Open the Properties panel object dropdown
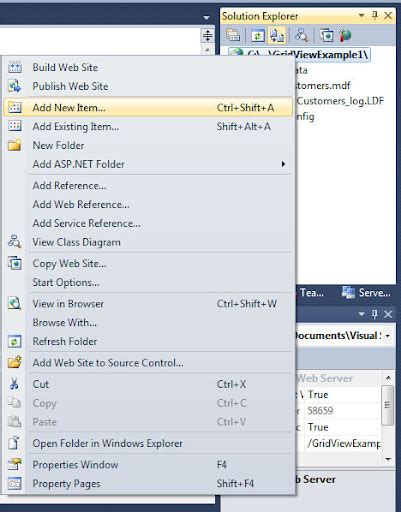The height and width of the screenshot is (512, 401). click(x=388, y=336)
